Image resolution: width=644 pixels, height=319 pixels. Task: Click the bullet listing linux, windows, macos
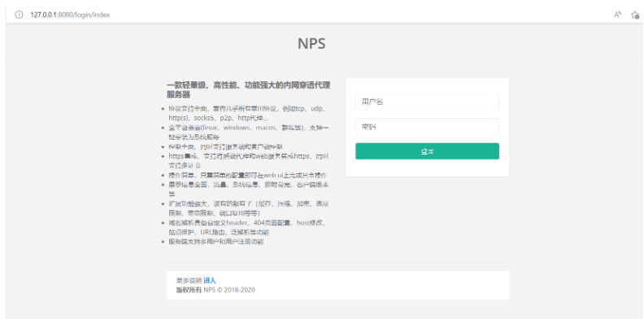point(249,133)
